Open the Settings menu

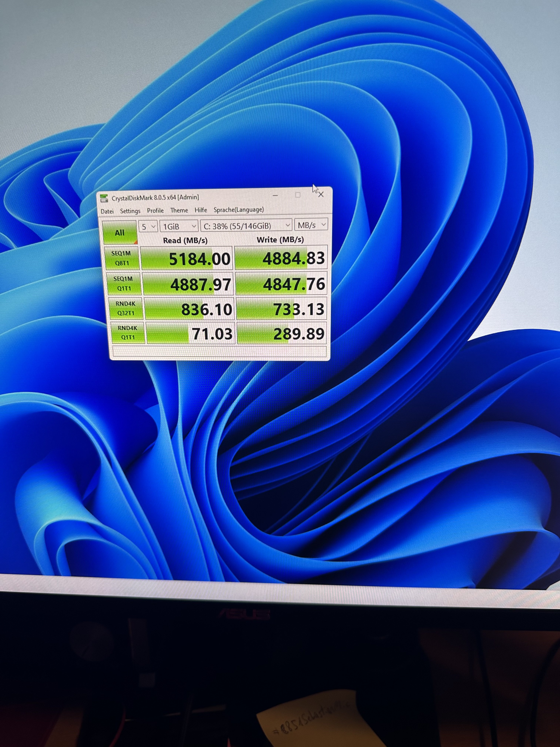(x=130, y=211)
